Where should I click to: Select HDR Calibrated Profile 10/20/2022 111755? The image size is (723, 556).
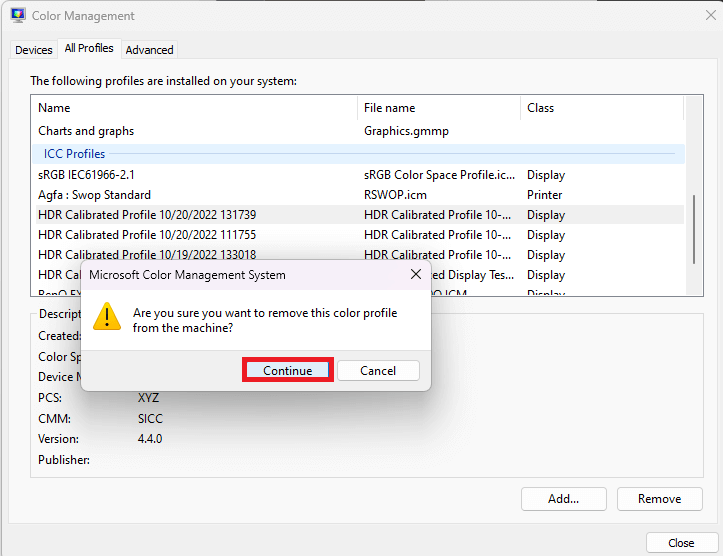358,235
